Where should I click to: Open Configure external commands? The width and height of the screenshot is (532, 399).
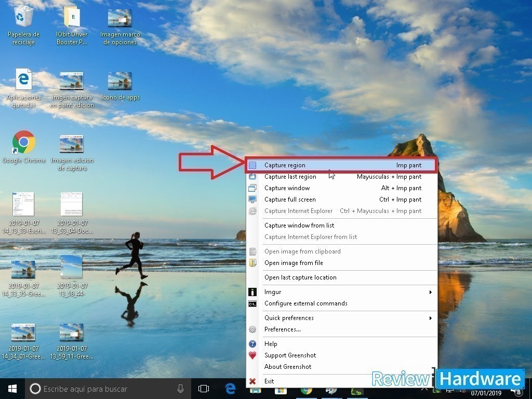click(x=341, y=303)
